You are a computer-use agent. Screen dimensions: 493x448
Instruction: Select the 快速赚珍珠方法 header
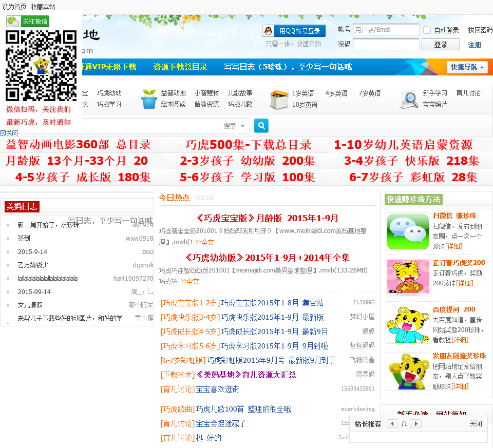413,199
